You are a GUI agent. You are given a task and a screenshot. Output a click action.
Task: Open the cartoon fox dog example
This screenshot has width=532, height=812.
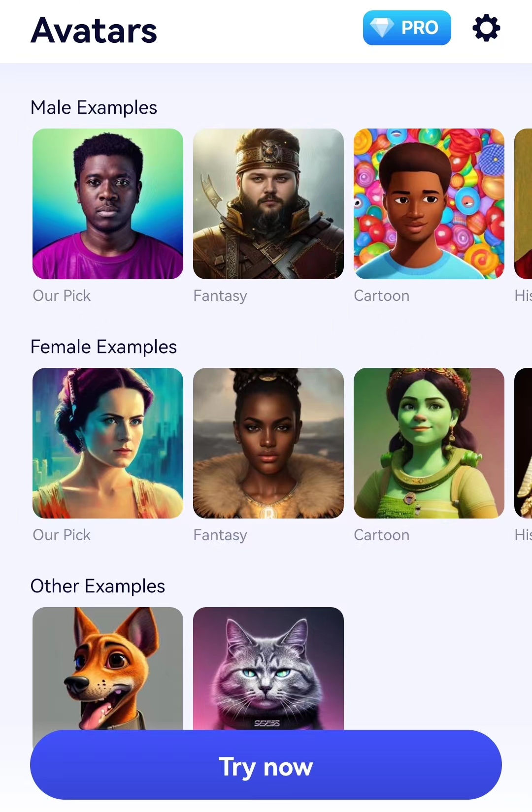coord(108,668)
